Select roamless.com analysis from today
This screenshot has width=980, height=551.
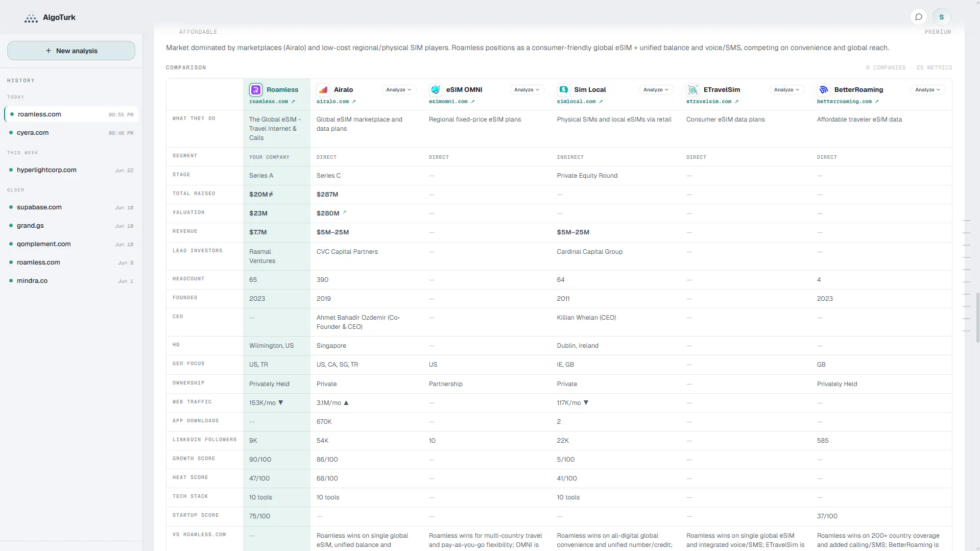tap(71, 114)
